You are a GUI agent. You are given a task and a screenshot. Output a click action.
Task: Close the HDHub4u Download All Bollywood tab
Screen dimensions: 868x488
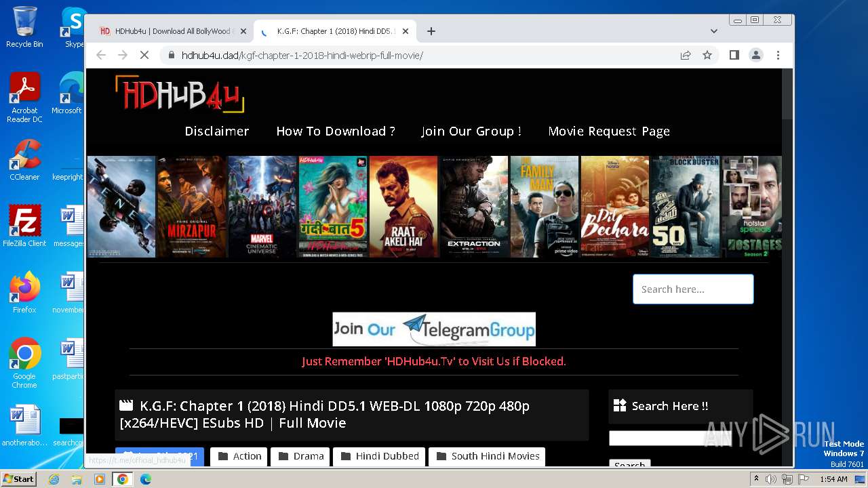(x=243, y=31)
